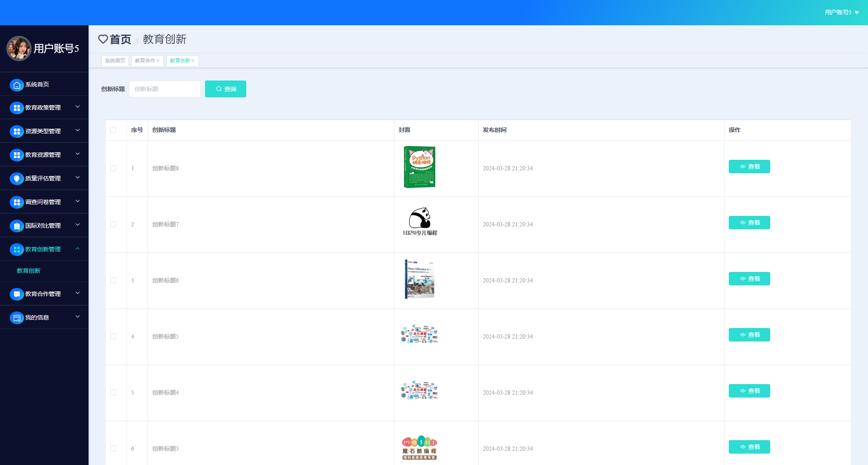868x465 pixels.
Task: Toggle the select-all checkbox in table header
Action: coord(113,130)
